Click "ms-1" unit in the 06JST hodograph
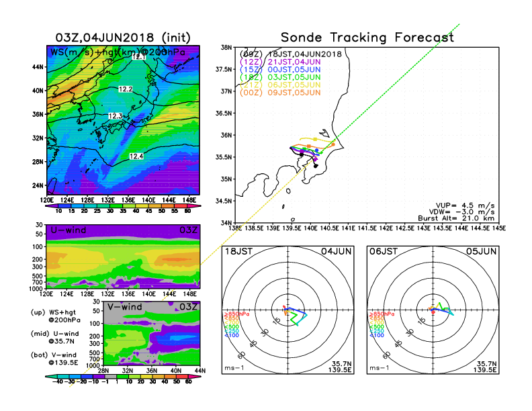532x411 pixels. [x=380, y=368]
